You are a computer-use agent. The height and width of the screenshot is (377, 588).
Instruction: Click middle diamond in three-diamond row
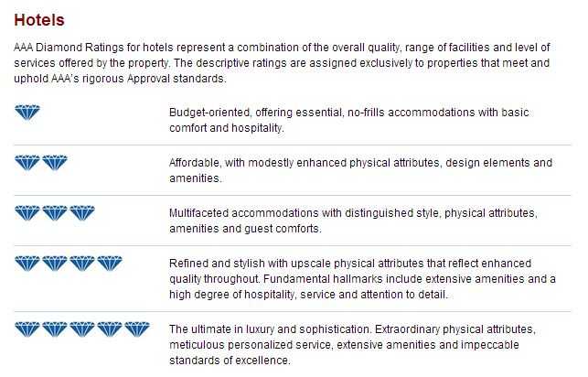coord(55,212)
